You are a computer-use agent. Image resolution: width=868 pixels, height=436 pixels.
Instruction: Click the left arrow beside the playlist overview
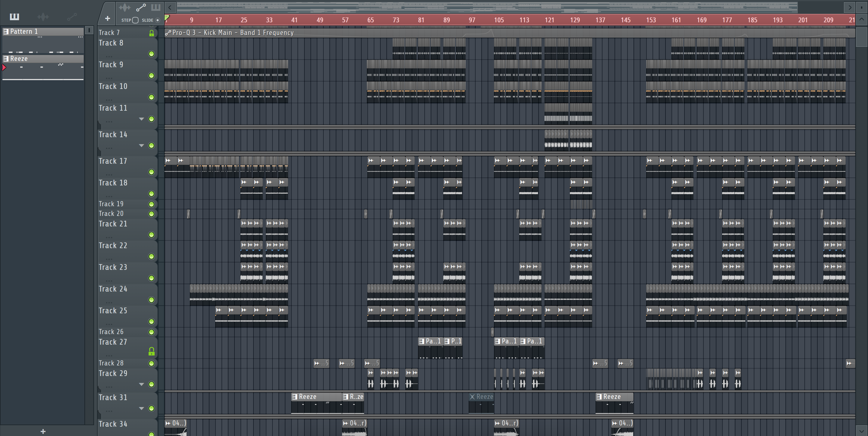coord(170,7)
